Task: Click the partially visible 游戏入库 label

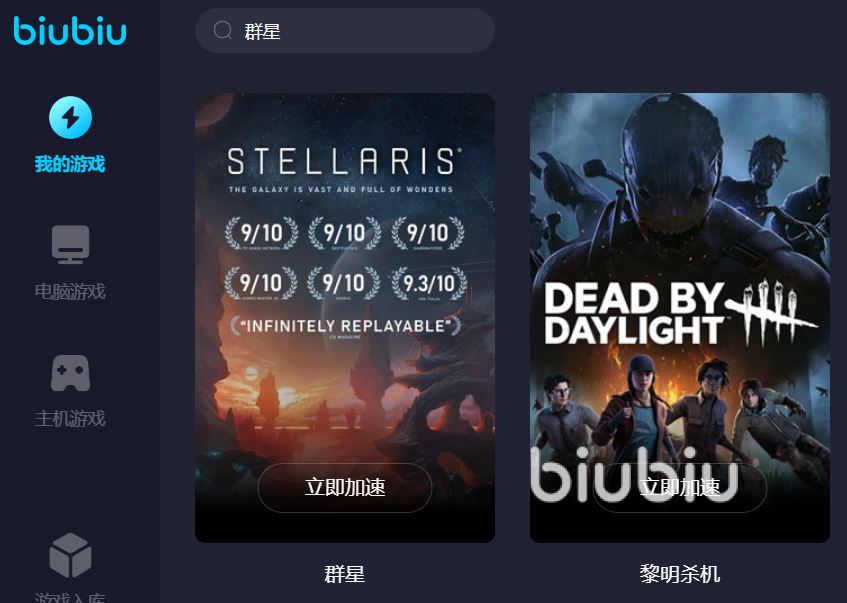Action: [70, 598]
